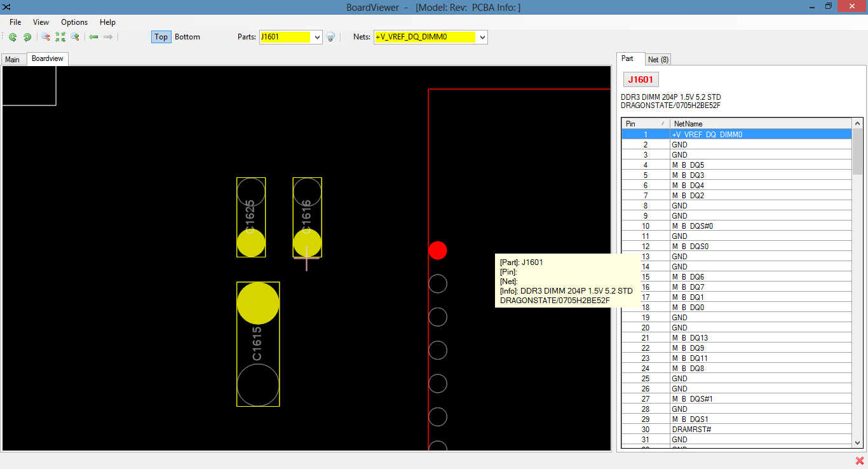Switch to Top board side view
868x469 pixels.
[161, 37]
